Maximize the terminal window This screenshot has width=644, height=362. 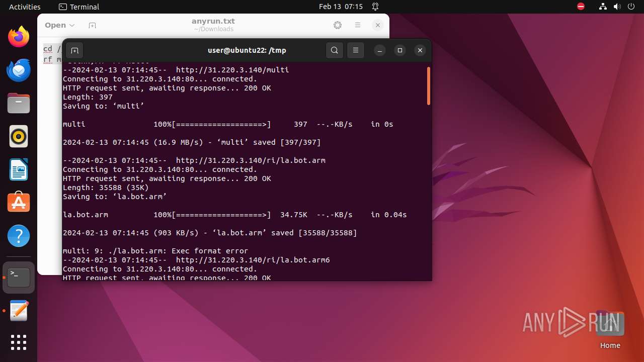[x=400, y=50]
